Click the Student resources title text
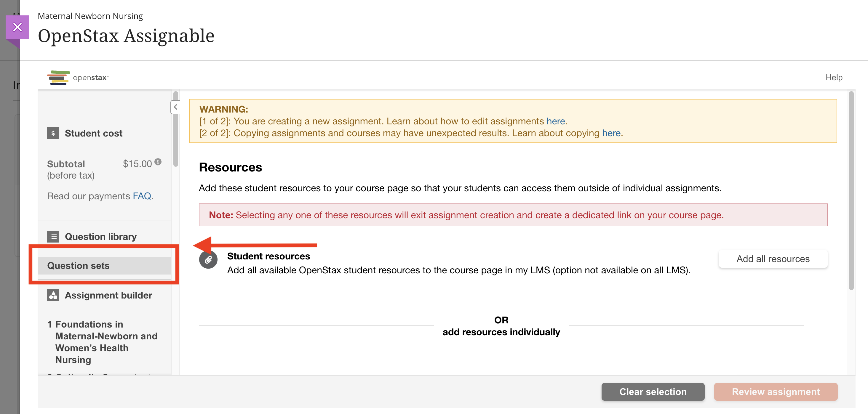Image resolution: width=868 pixels, height=414 pixels. point(268,256)
